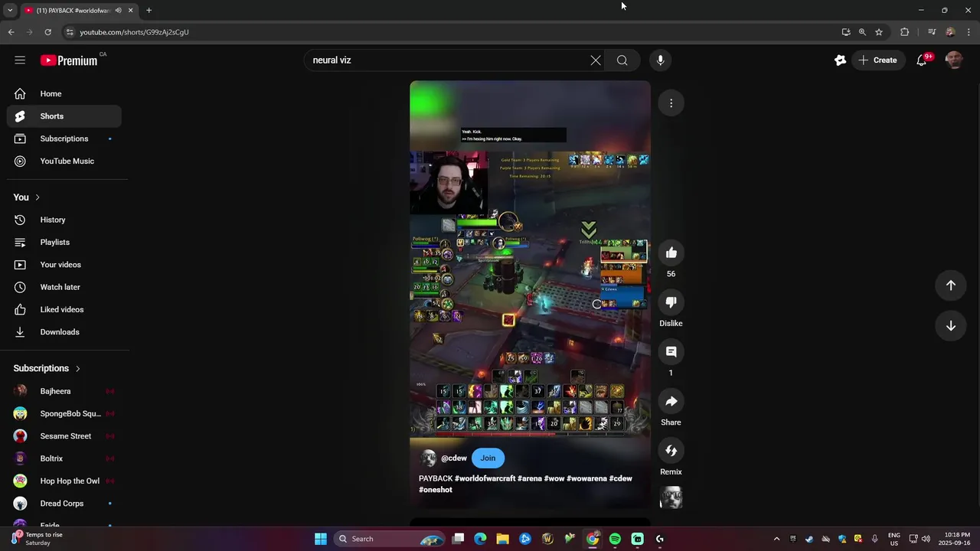Click the browser address bar URL

click(x=134, y=32)
